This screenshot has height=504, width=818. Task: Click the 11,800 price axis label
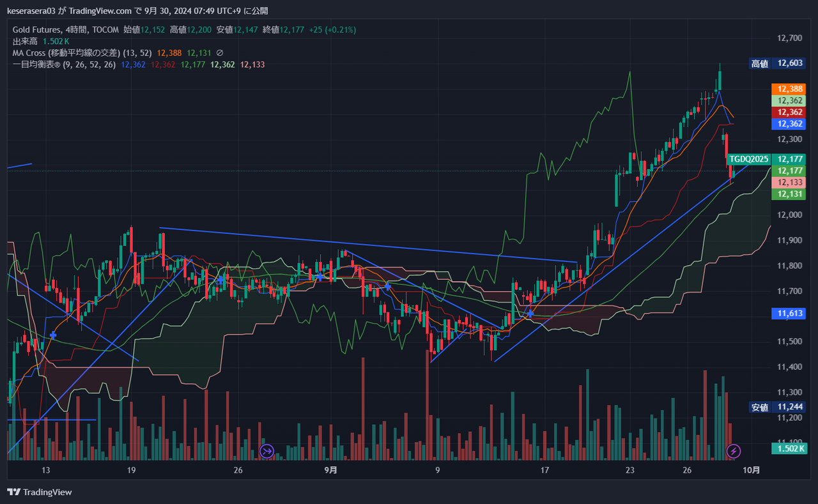click(790, 266)
